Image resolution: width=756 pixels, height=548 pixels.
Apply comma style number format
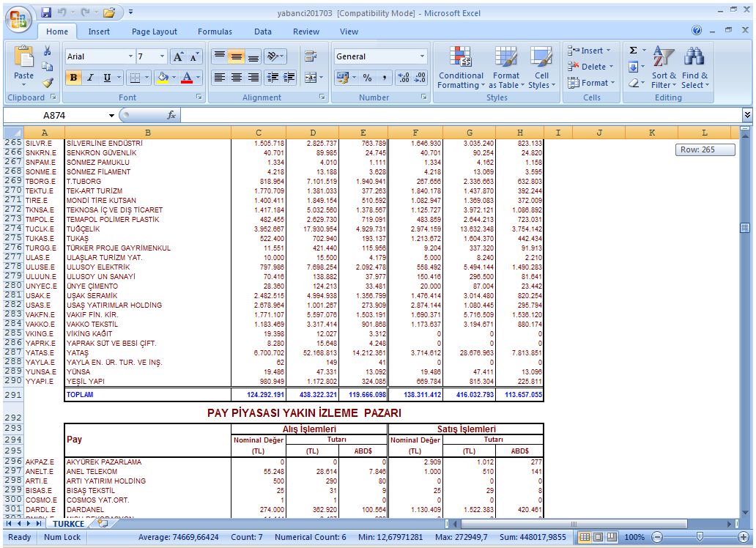[384, 78]
